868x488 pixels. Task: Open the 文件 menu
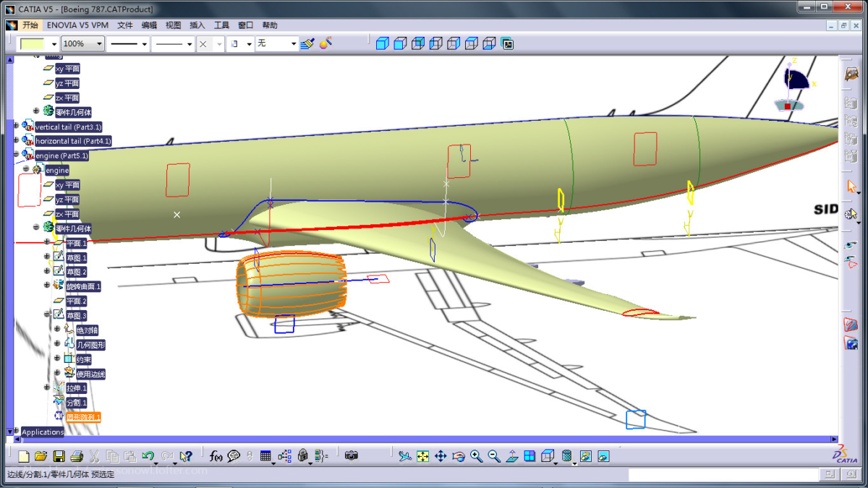125,25
